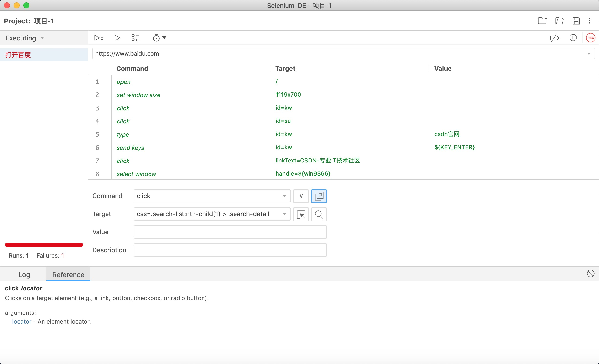
Task: Clear all log entries icon
Action: [x=591, y=273]
